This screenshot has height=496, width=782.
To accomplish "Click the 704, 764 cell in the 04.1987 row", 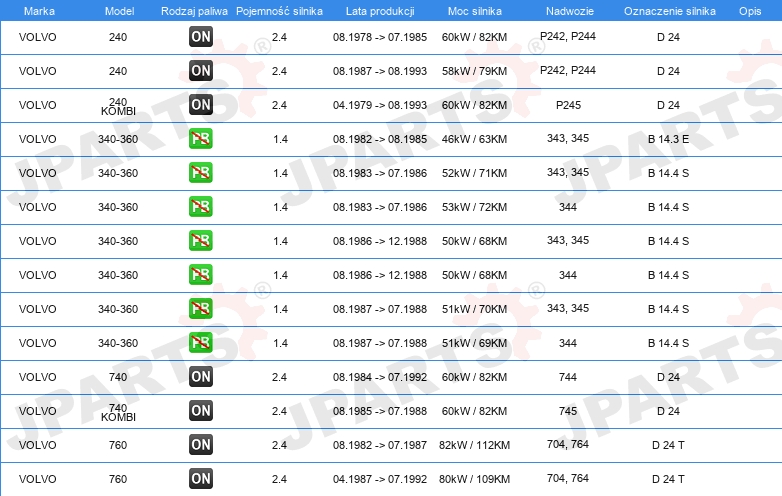I will click(x=568, y=478).
